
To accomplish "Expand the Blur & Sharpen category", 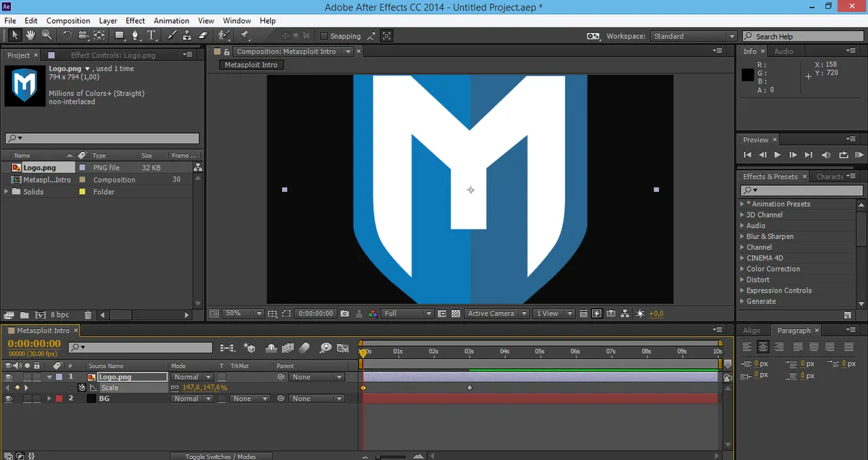I will (x=743, y=236).
